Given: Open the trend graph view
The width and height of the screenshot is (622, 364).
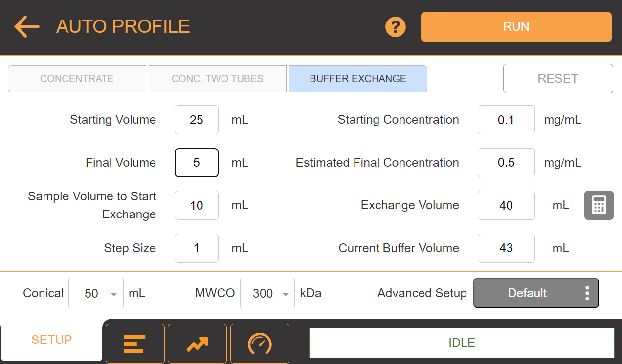Looking at the screenshot, I should tap(197, 343).
